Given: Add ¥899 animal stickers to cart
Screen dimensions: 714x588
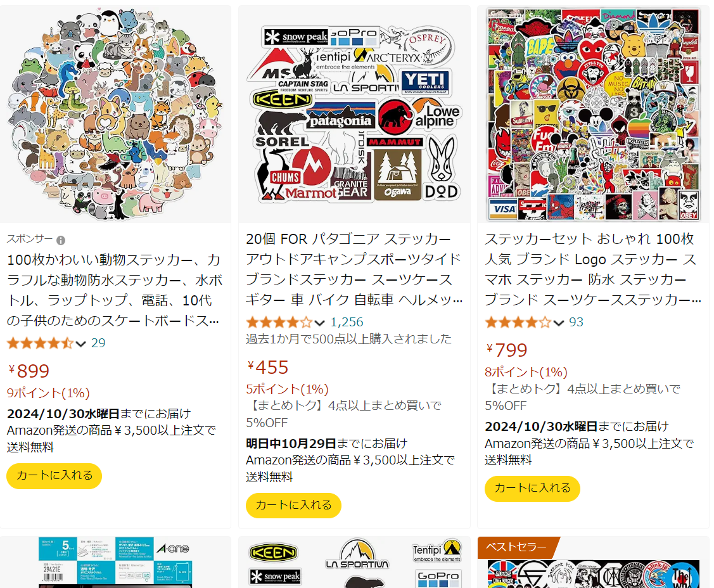Looking at the screenshot, I should (54, 476).
